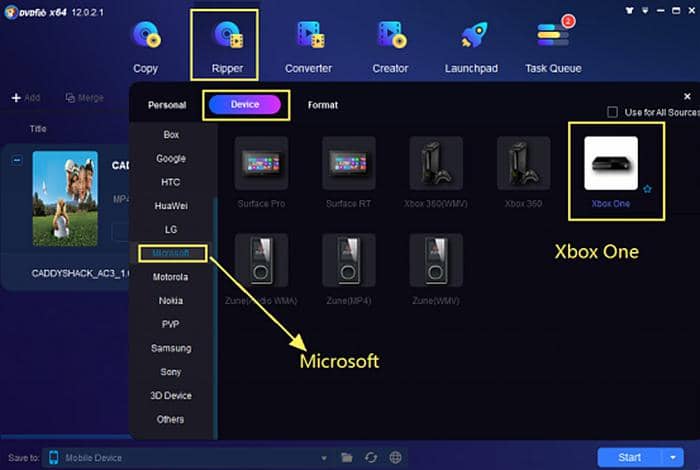Select Nokia in the brand list

[171, 300]
